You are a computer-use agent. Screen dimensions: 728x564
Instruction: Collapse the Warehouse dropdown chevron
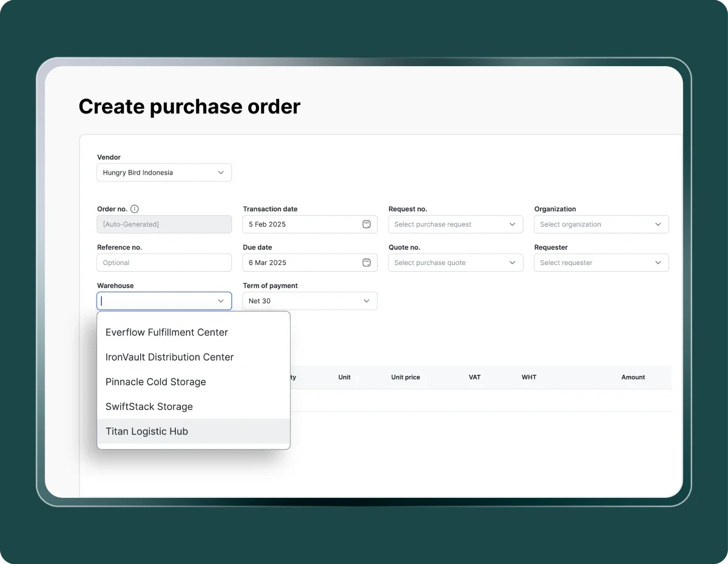pyautogui.click(x=221, y=301)
